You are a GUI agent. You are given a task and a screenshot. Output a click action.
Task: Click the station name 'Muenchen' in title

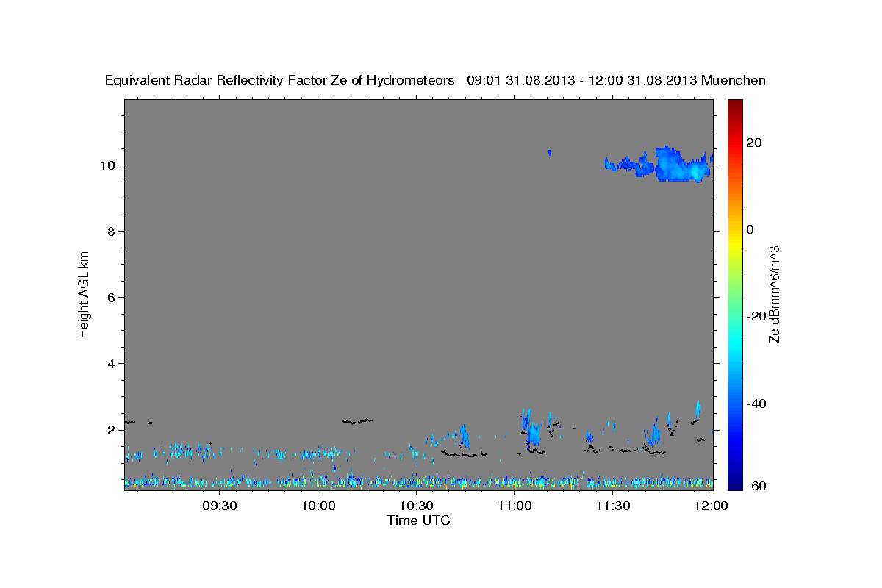pyautogui.click(x=734, y=80)
